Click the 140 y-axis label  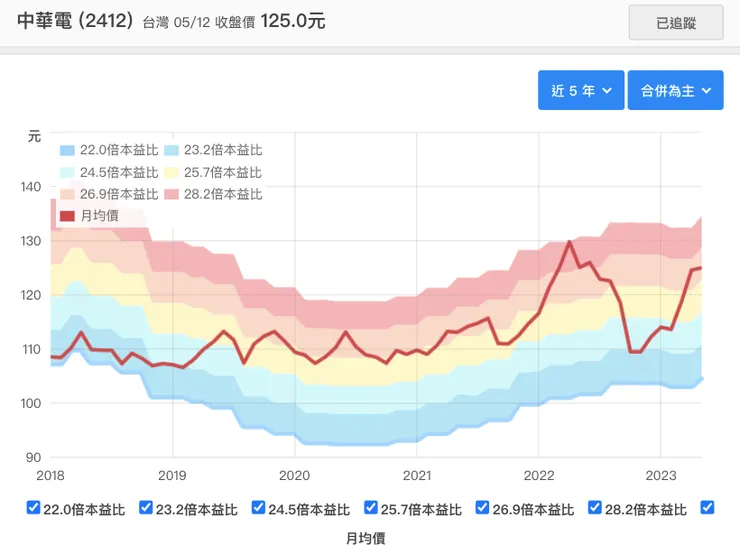(31, 187)
